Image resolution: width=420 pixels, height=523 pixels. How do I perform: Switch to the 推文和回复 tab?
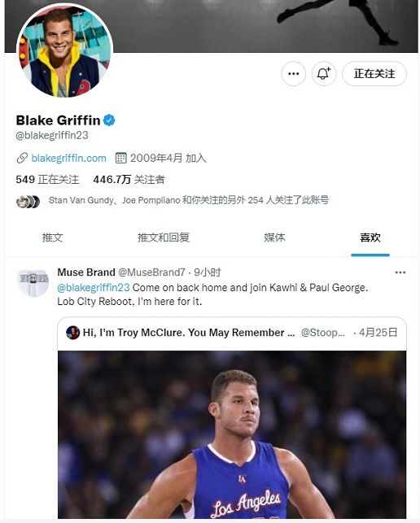click(x=164, y=238)
